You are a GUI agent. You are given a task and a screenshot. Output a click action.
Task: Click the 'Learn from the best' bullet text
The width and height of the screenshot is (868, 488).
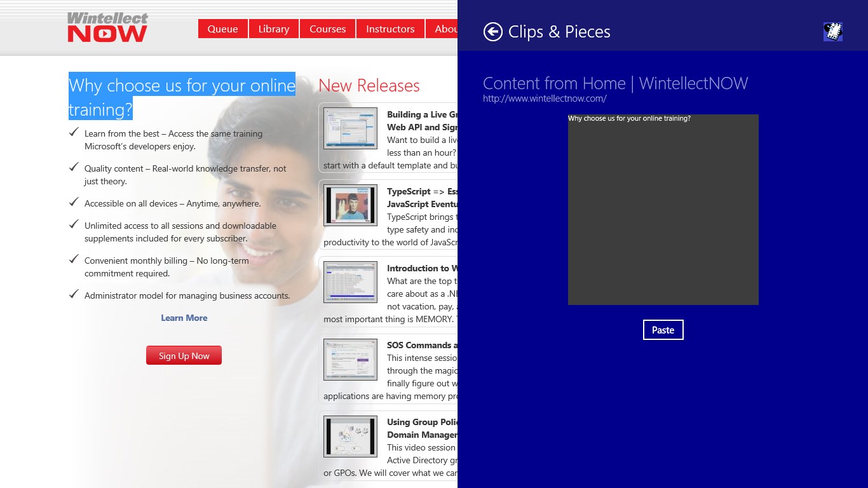click(173, 140)
